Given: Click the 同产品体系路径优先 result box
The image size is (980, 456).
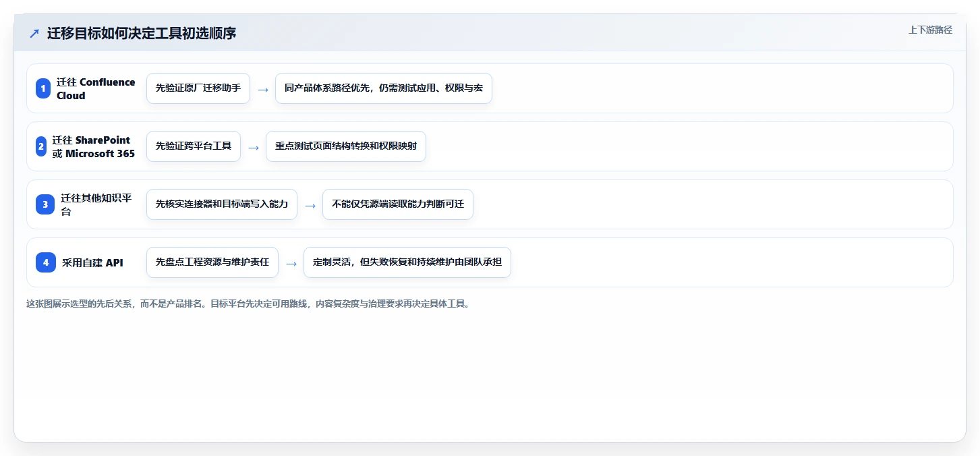Looking at the screenshot, I should pos(384,88).
